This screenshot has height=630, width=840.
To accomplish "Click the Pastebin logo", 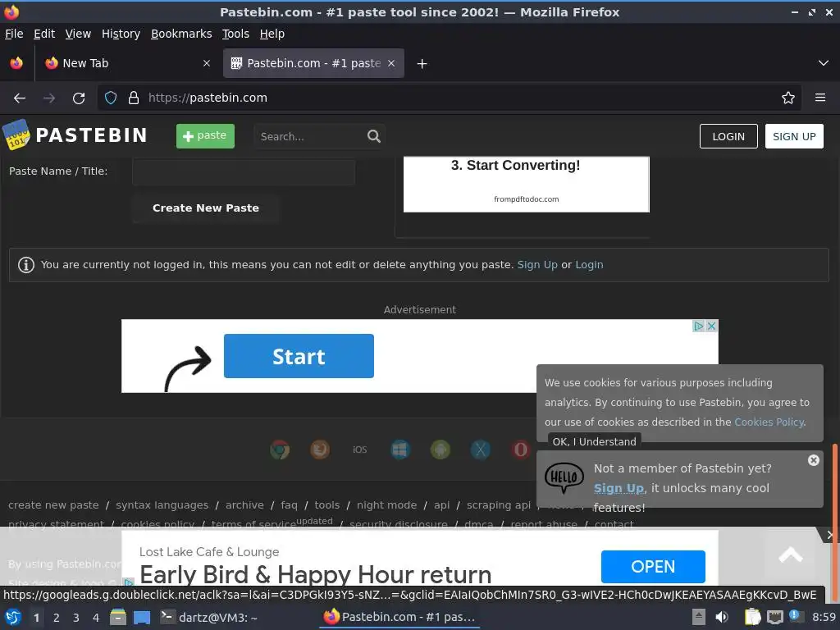I will point(75,135).
